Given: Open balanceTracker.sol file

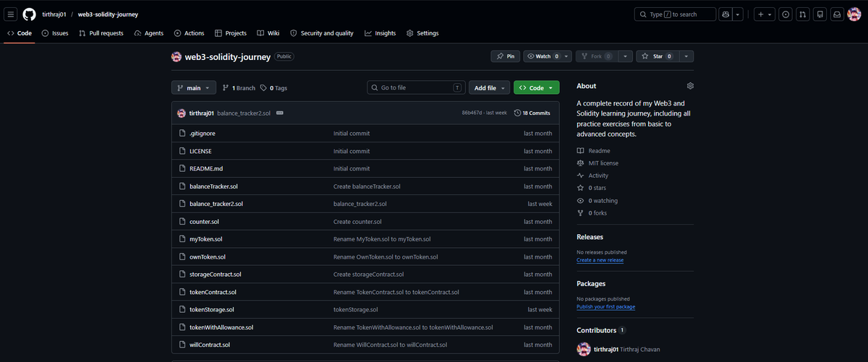Looking at the screenshot, I should tap(213, 186).
